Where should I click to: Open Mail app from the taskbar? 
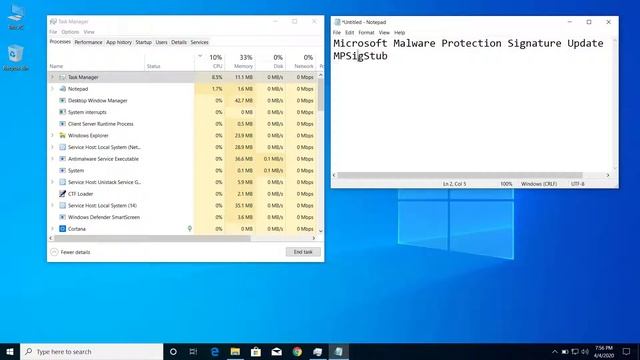tap(276, 351)
